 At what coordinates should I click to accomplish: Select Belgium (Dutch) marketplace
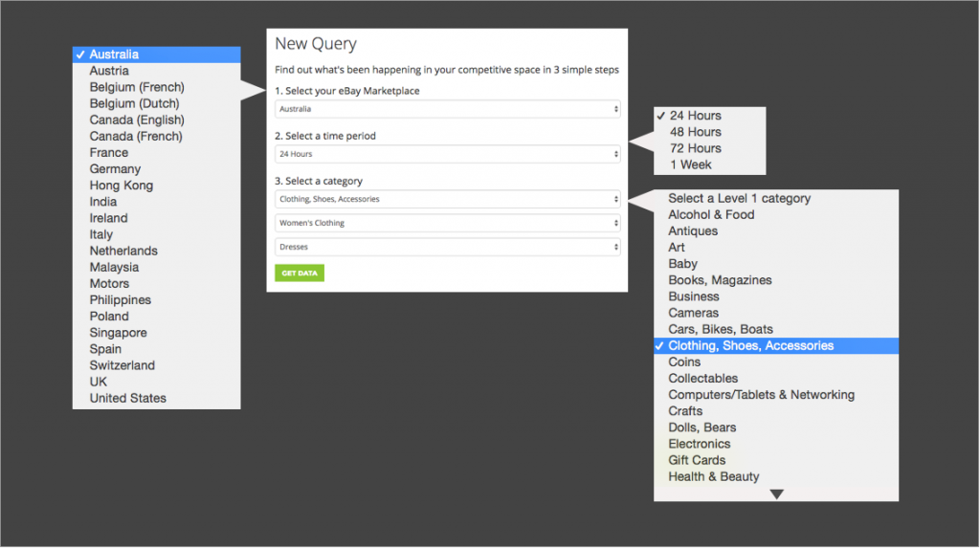(156, 103)
